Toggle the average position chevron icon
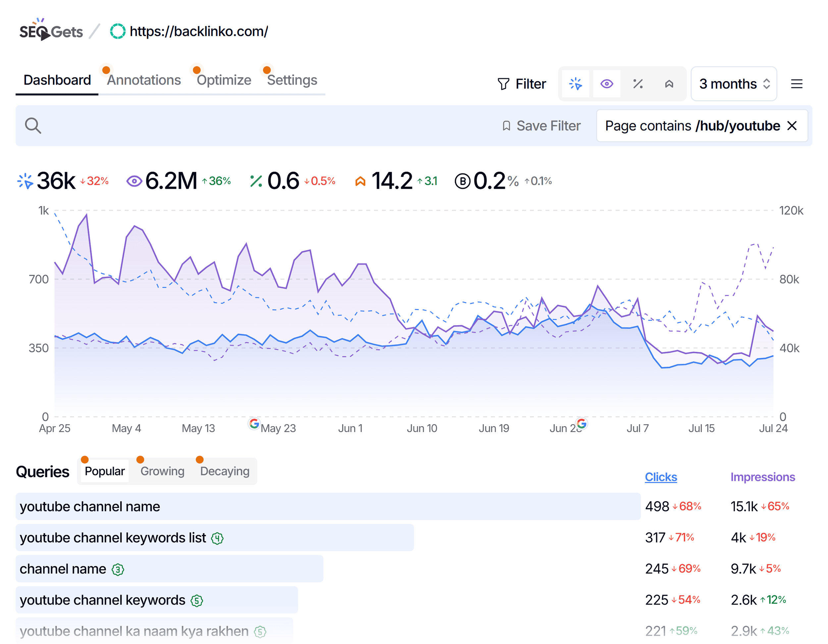This screenshot has width=828, height=644. 669,84
